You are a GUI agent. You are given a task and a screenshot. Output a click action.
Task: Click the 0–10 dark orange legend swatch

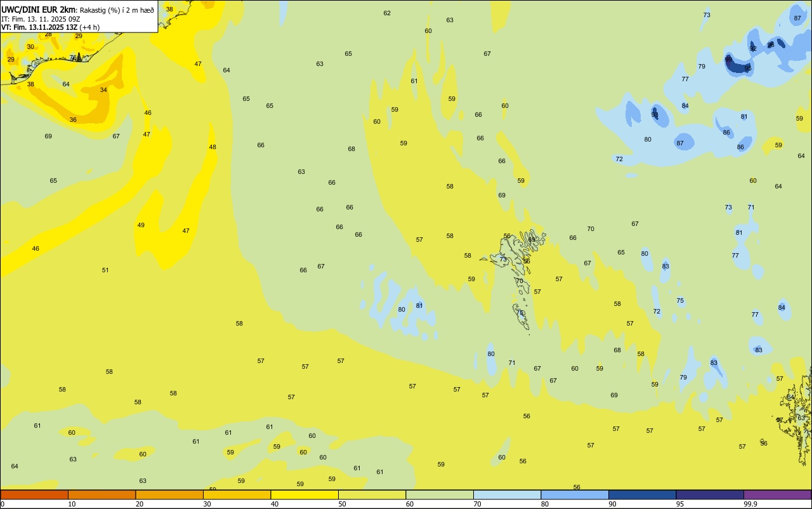point(34,494)
